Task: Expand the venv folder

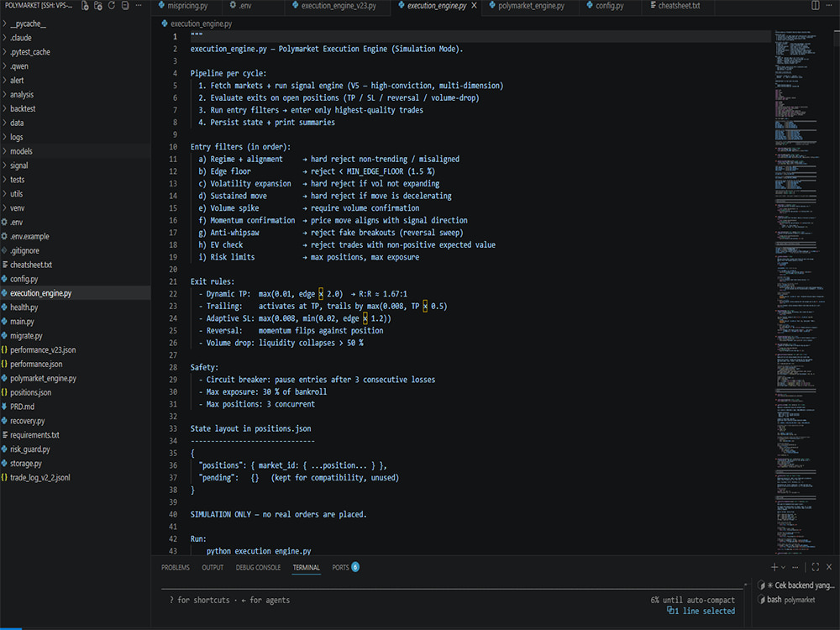Action: tap(76, 207)
